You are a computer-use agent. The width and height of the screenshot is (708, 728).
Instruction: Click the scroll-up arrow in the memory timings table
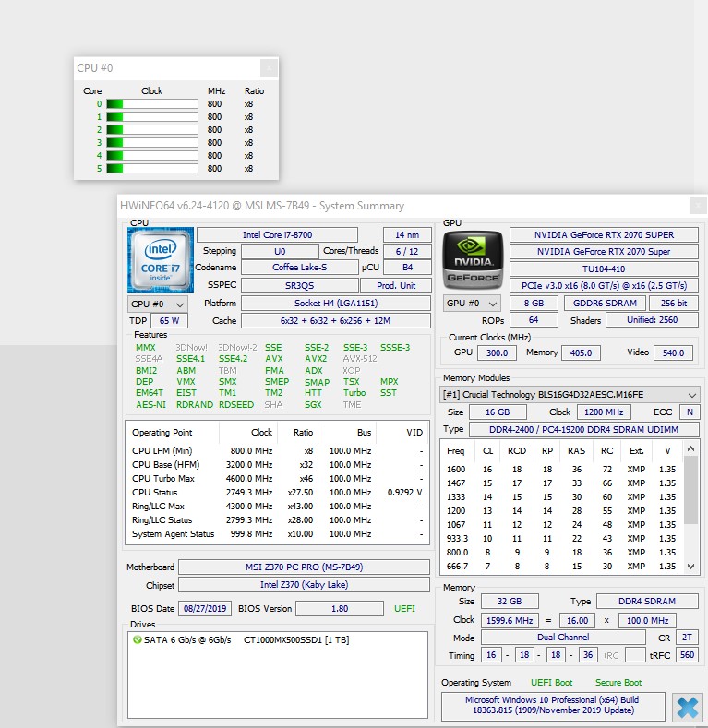coord(690,449)
